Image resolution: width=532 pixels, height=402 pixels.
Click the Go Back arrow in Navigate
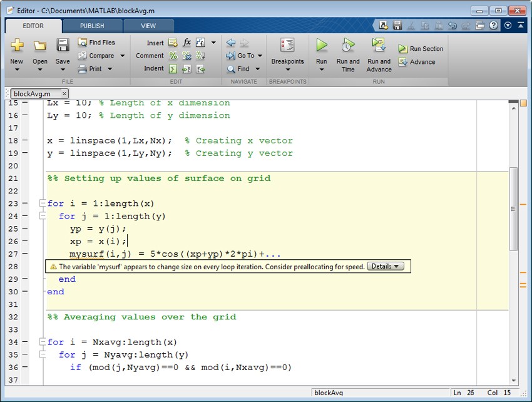[x=231, y=43]
